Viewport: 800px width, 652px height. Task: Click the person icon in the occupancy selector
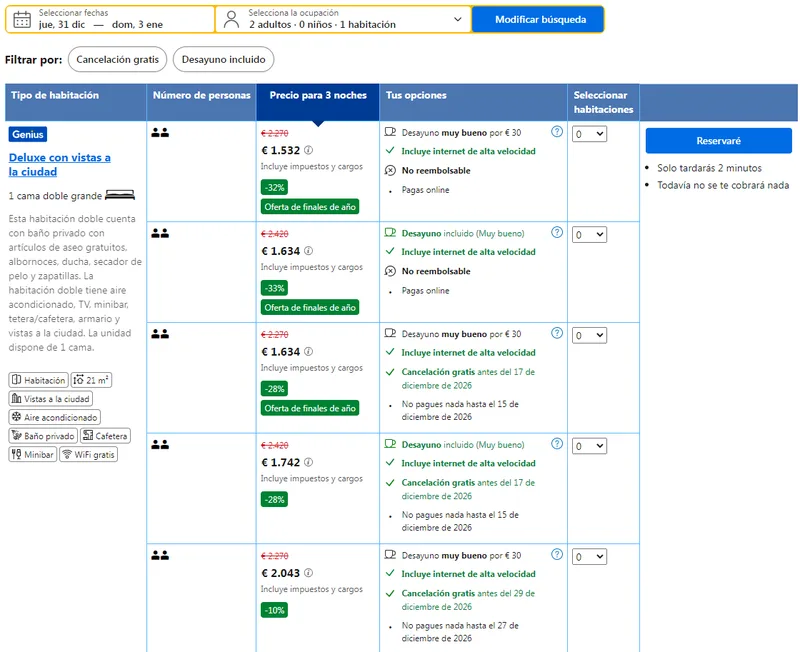(232, 19)
